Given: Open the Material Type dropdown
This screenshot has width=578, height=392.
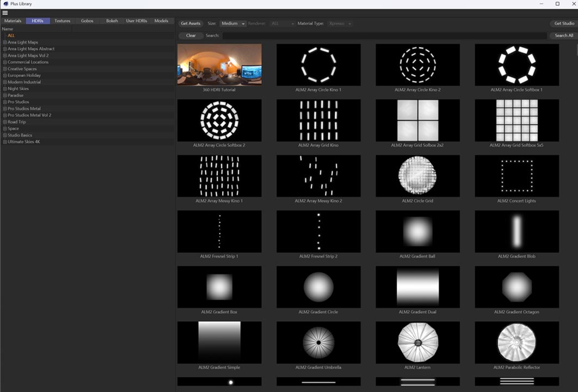Looking at the screenshot, I should point(340,24).
